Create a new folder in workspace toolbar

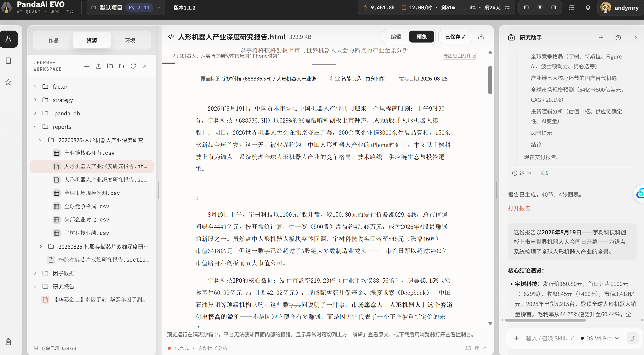pyautogui.click(x=122, y=66)
